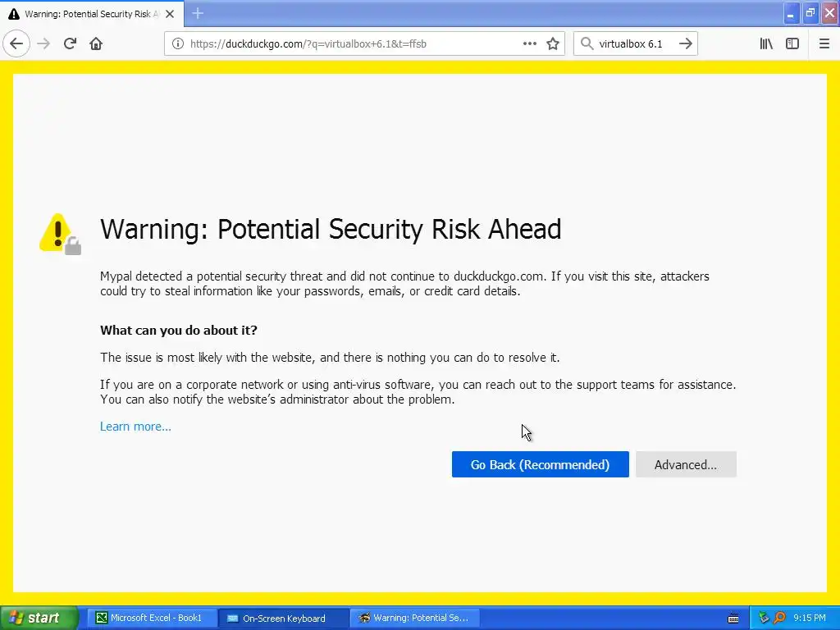Open the Windows start menu
The height and width of the screenshot is (630, 840).
point(39,618)
